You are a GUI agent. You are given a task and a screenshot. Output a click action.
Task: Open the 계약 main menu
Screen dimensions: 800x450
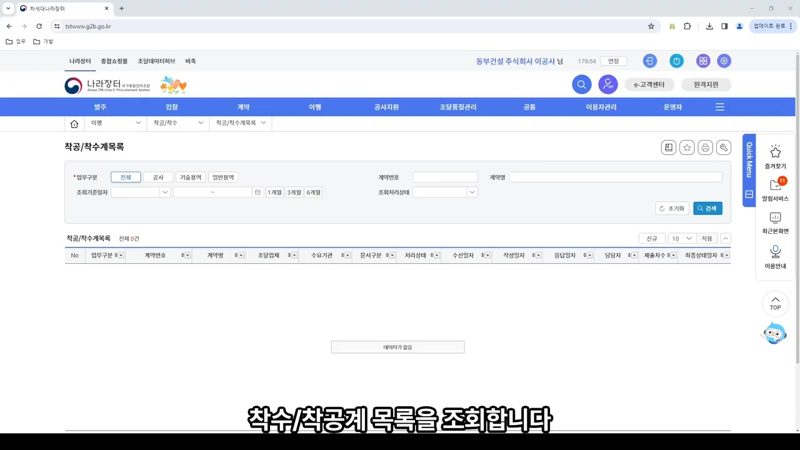tap(243, 107)
